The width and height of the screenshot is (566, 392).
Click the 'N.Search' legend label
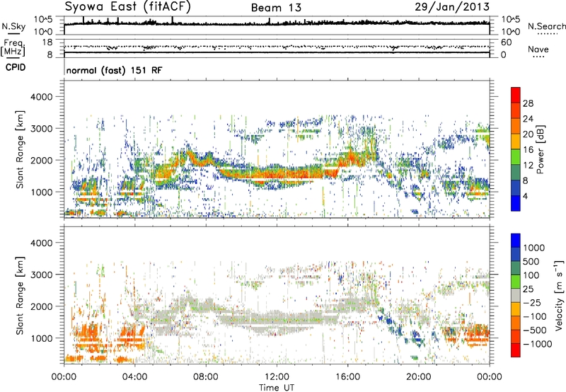[x=547, y=26]
